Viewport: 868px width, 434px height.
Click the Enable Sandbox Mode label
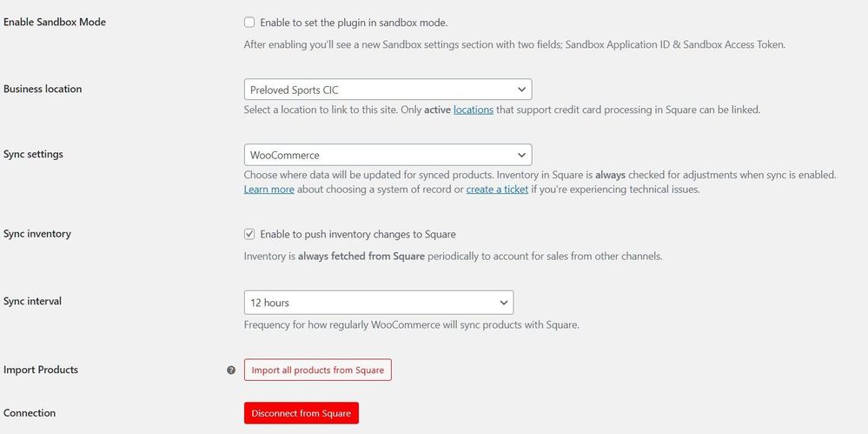(55, 22)
